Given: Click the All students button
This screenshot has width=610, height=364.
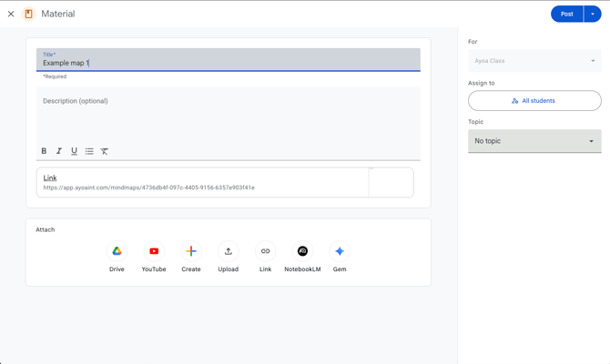Looking at the screenshot, I should [534, 101].
